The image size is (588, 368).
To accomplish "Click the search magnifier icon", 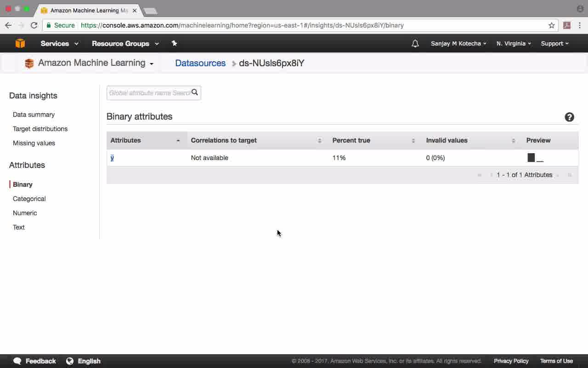I will (195, 92).
